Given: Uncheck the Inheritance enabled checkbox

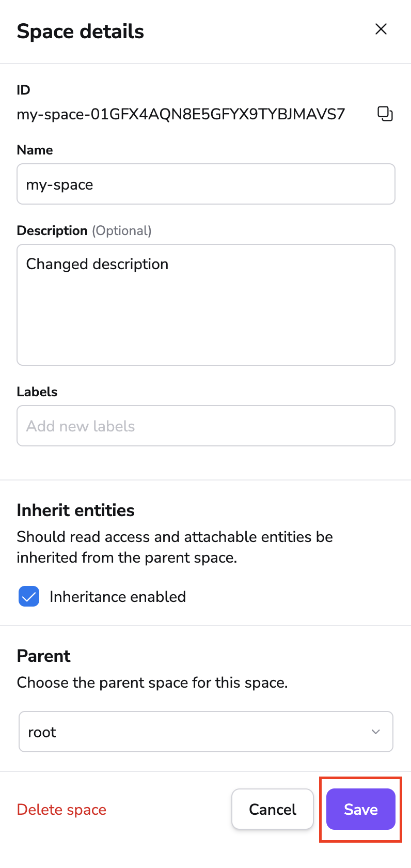Looking at the screenshot, I should pos(29,596).
